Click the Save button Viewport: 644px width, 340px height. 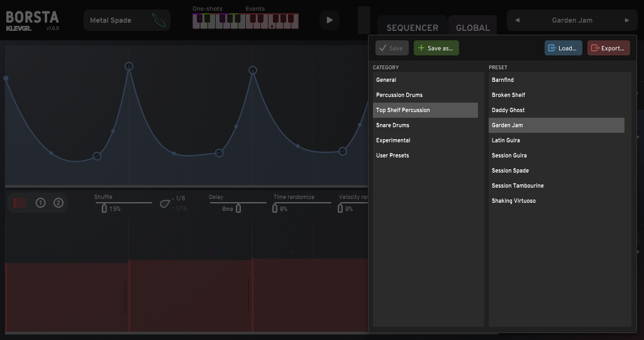pyautogui.click(x=392, y=48)
